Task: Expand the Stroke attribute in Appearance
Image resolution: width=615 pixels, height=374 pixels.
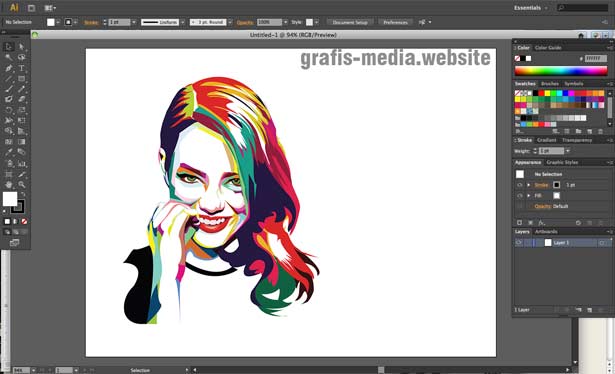Action: [x=529, y=185]
